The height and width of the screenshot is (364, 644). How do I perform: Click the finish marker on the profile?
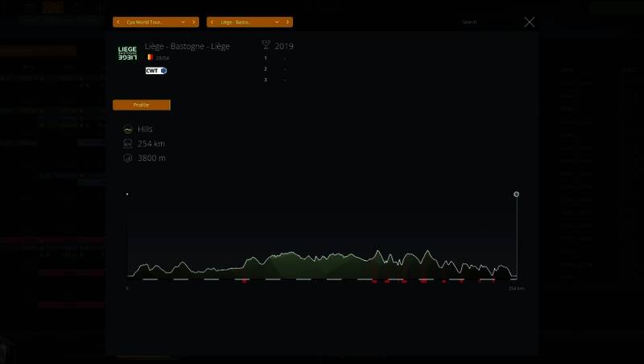[516, 194]
